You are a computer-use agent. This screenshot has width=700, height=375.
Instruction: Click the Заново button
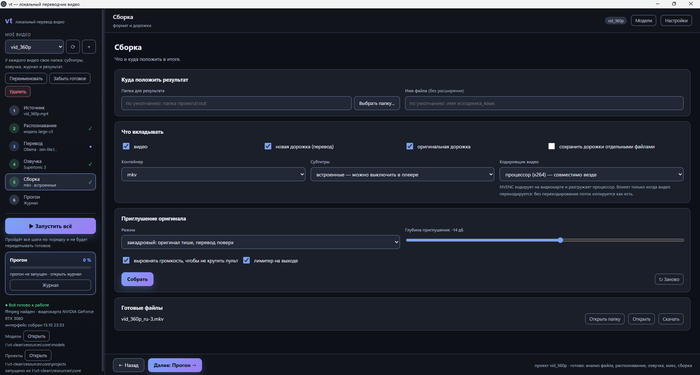(x=669, y=279)
